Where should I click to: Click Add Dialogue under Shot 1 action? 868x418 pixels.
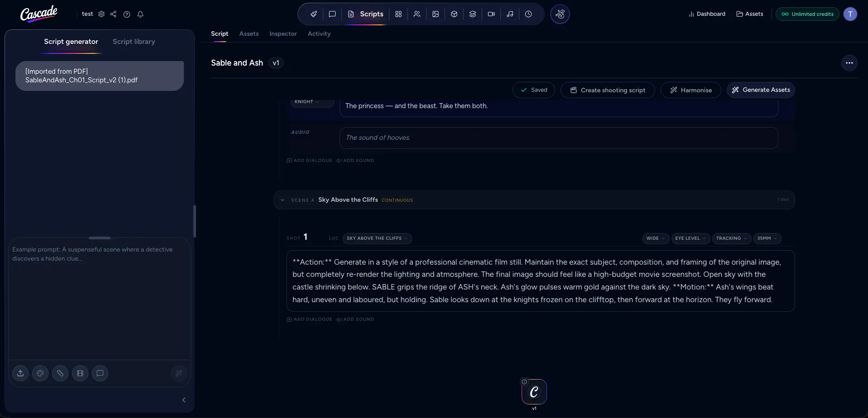point(310,319)
